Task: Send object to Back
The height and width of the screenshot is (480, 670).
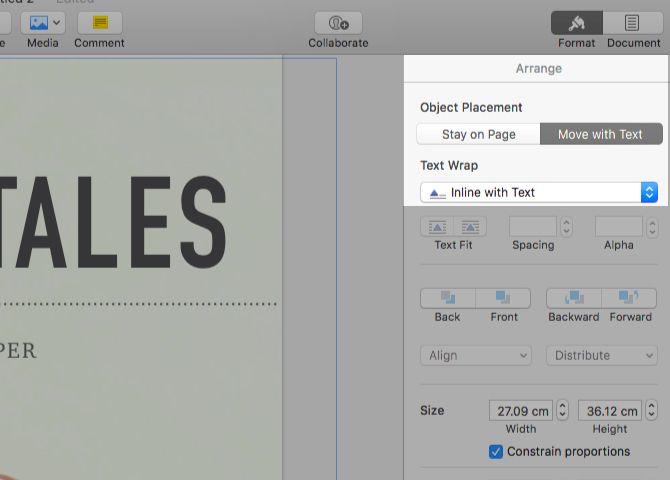Action: (x=448, y=298)
